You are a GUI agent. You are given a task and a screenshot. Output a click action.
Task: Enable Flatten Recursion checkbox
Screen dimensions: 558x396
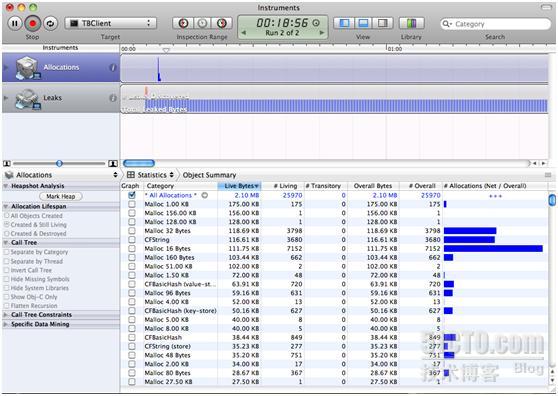click(x=6, y=306)
